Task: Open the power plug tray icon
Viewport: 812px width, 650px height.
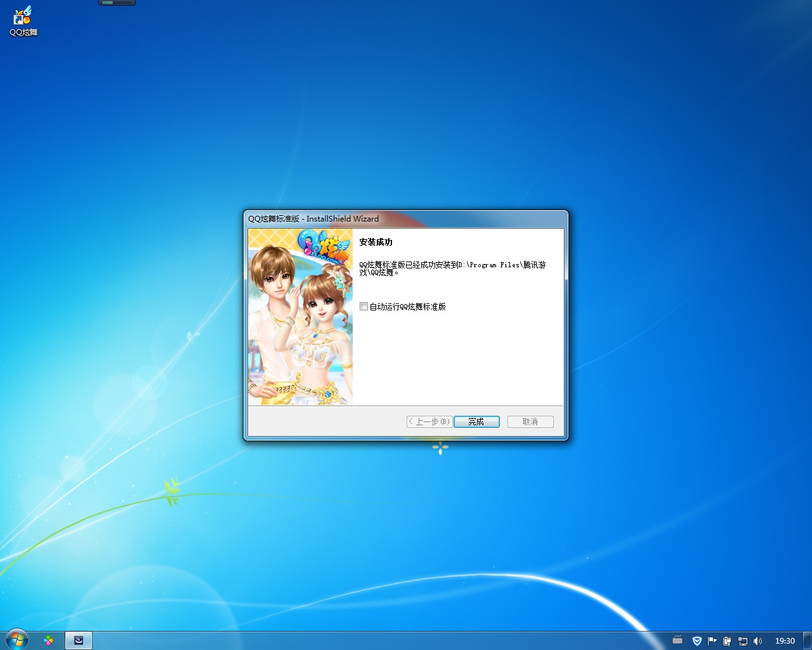Action: click(727, 640)
